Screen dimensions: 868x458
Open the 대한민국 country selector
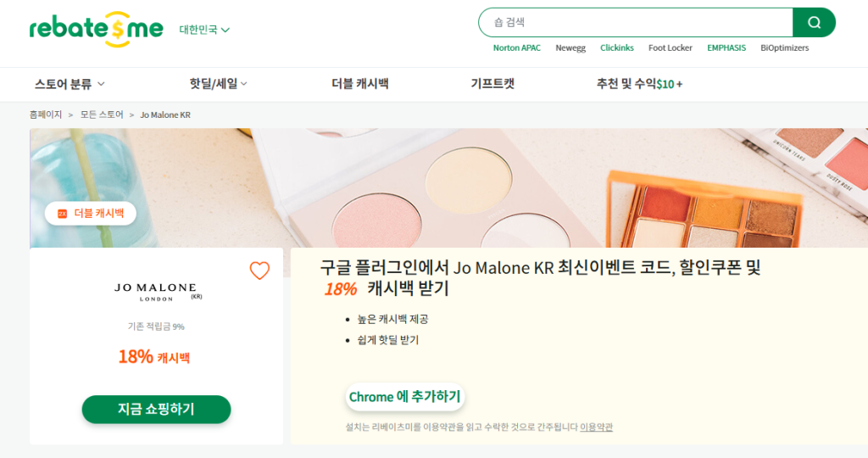point(204,30)
